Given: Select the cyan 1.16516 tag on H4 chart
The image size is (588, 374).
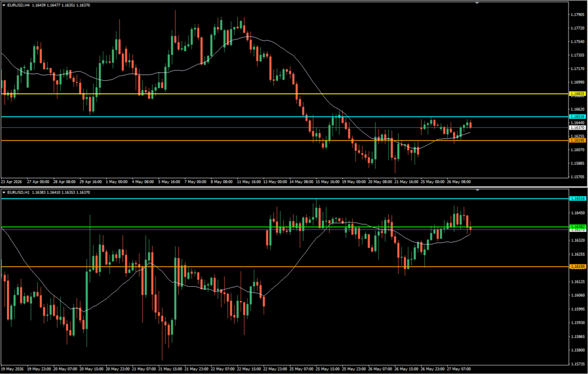Looking at the screenshot, I should [578, 117].
